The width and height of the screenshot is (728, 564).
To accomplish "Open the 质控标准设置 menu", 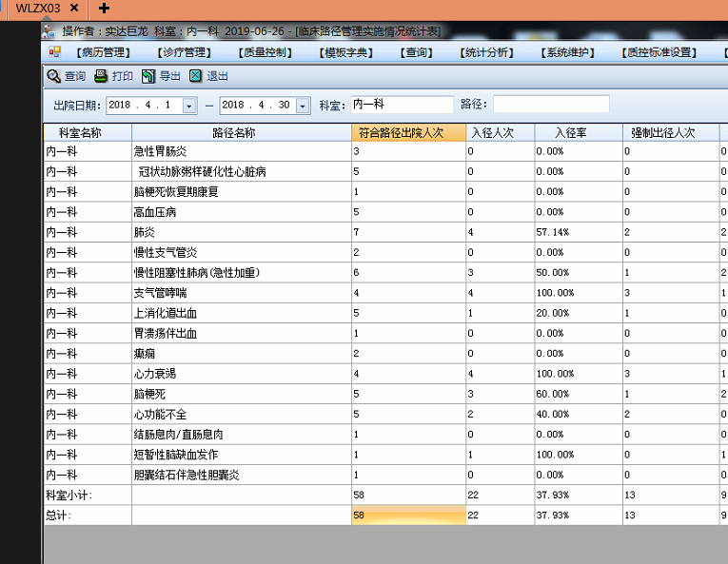I will point(659,52).
